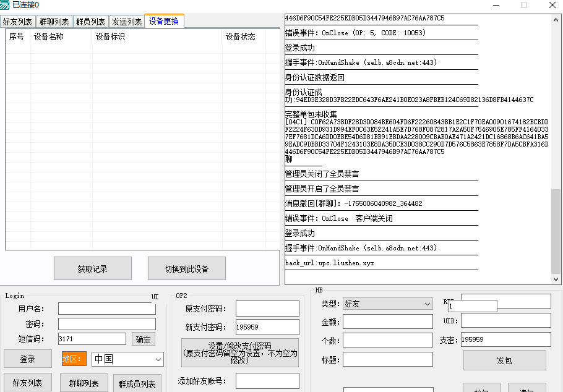Select the 群员列表 tab
This screenshot has height=392, width=563.
90,22
